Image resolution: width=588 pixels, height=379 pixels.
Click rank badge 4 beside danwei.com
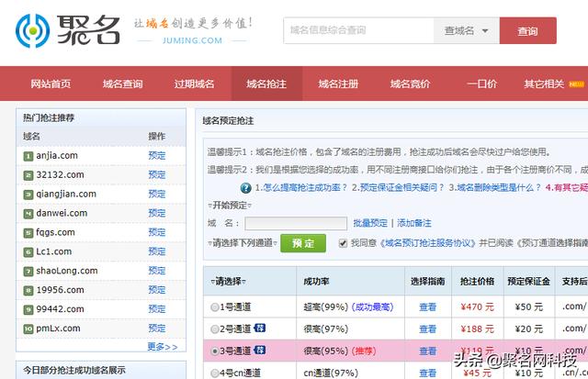(x=28, y=214)
